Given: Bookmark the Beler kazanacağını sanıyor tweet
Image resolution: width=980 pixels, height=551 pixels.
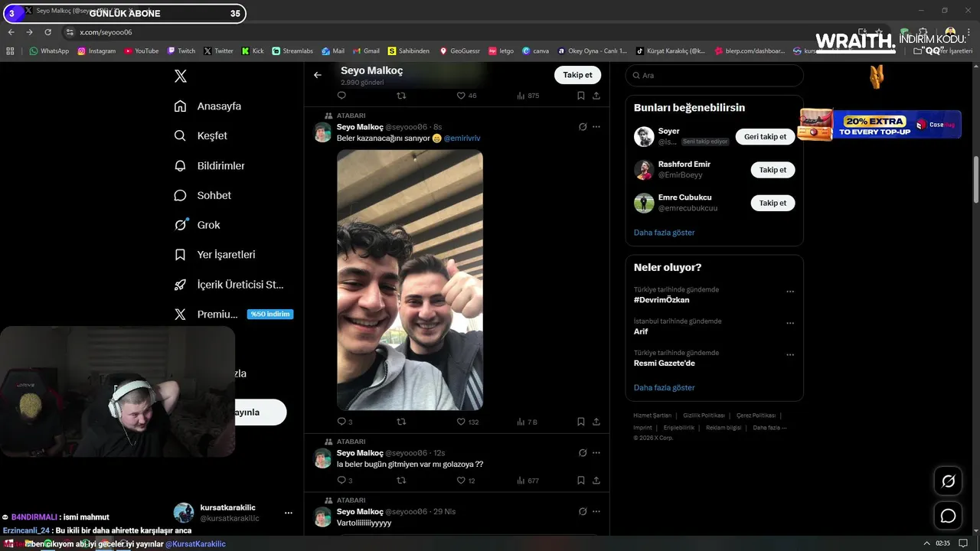Looking at the screenshot, I should (581, 422).
